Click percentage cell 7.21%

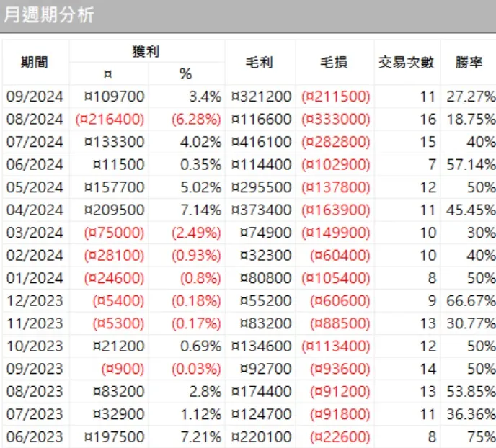(x=201, y=437)
